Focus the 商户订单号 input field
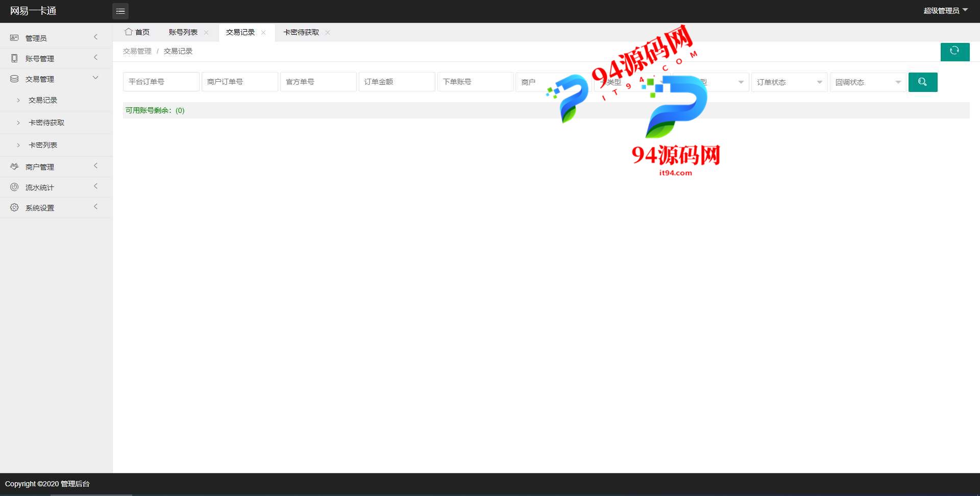This screenshot has height=496, width=980. [x=240, y=82]
